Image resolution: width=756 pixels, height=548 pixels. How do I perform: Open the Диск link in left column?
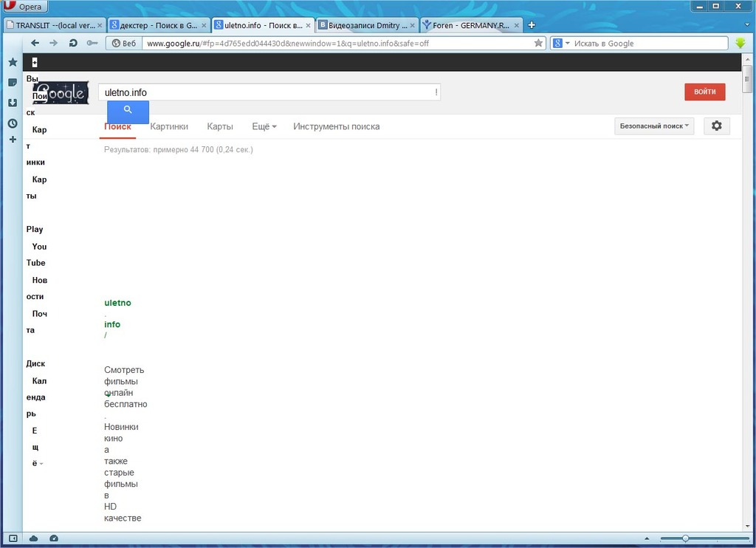point(35,363)
